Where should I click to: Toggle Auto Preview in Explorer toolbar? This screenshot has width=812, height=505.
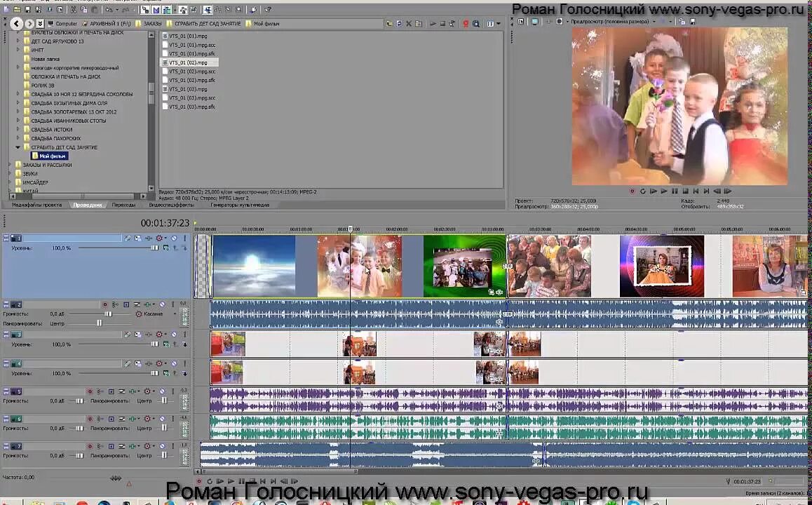tap(452, 23)
